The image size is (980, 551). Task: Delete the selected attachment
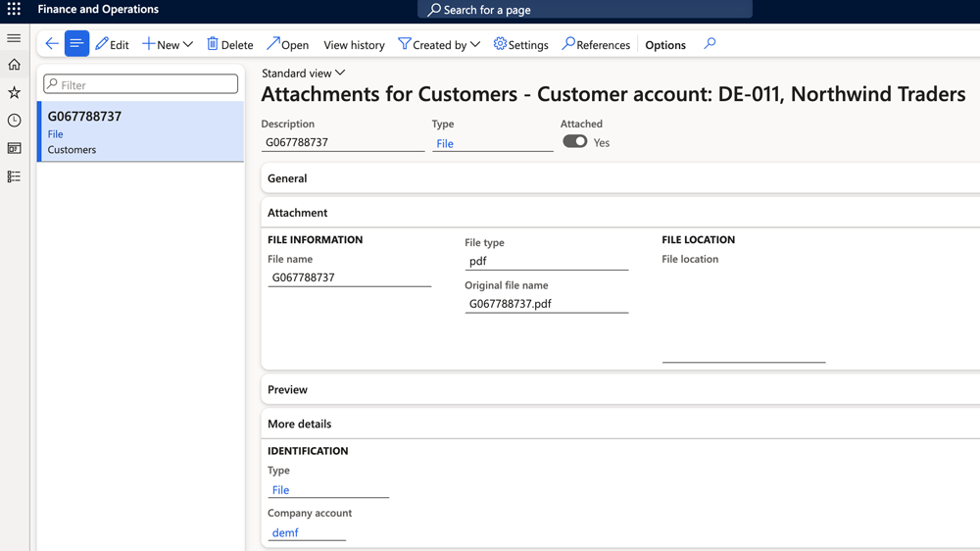pyautogui.click(x=230, y=44)
